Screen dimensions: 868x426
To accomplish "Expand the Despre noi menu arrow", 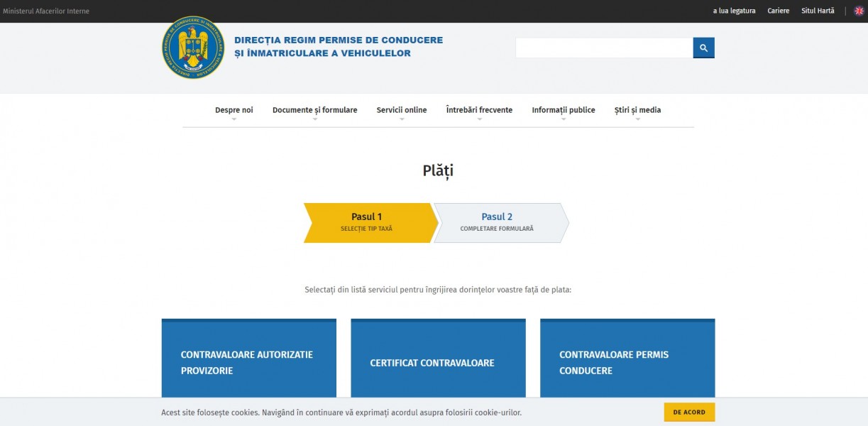I will click(234, 119).
